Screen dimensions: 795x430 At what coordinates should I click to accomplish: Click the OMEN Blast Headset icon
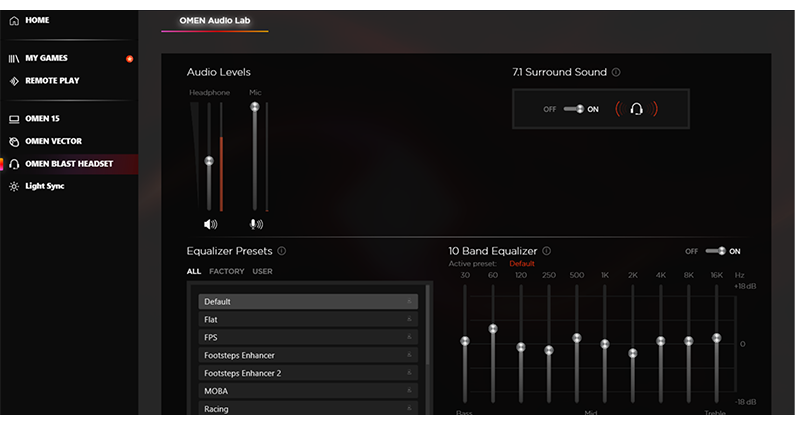tap(14, 164)
